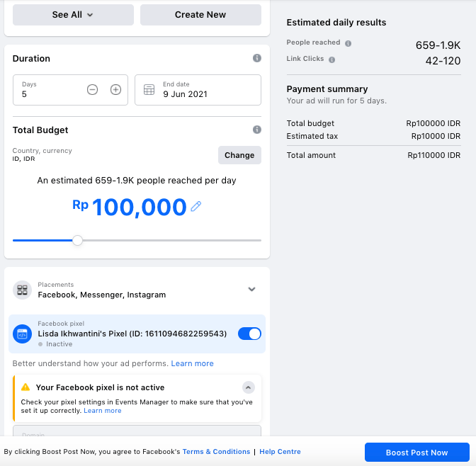Open the End date calendar icon
Screen dimensions: 476x466
point(149,89)
